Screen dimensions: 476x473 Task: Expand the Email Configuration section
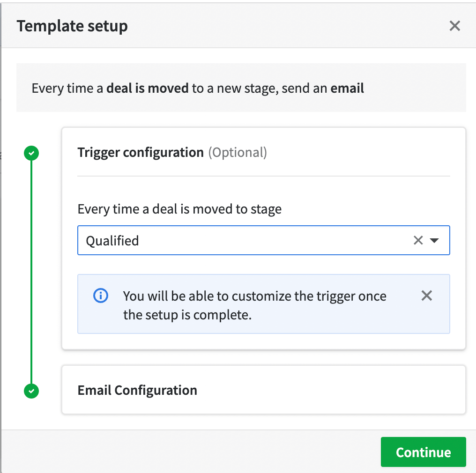point(263,390)
